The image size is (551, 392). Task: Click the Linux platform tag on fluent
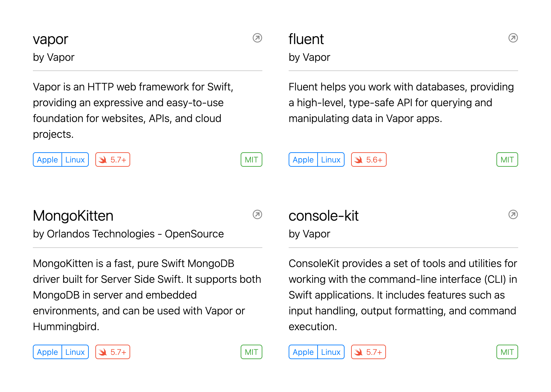tap(331, 160)
